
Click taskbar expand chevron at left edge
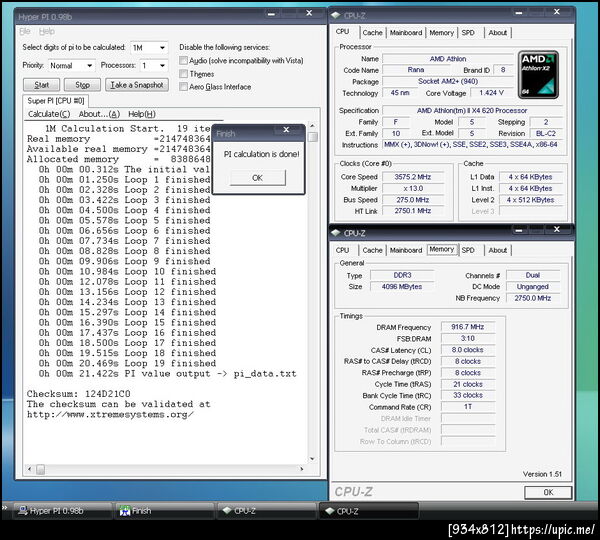(x=5, y=508)
